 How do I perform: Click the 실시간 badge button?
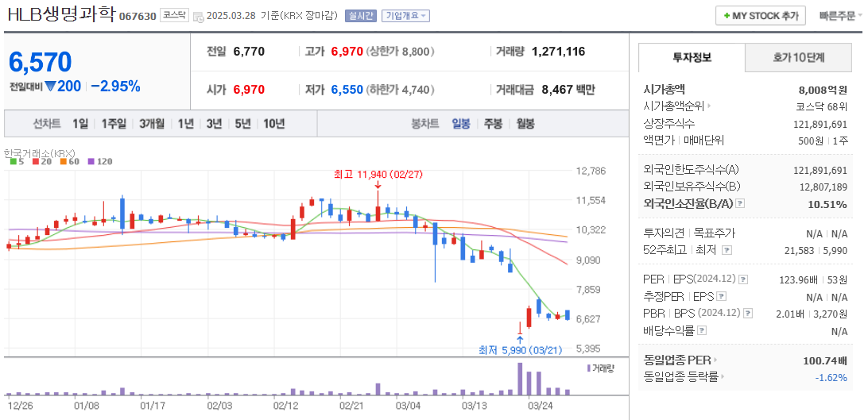coord(360,16)
